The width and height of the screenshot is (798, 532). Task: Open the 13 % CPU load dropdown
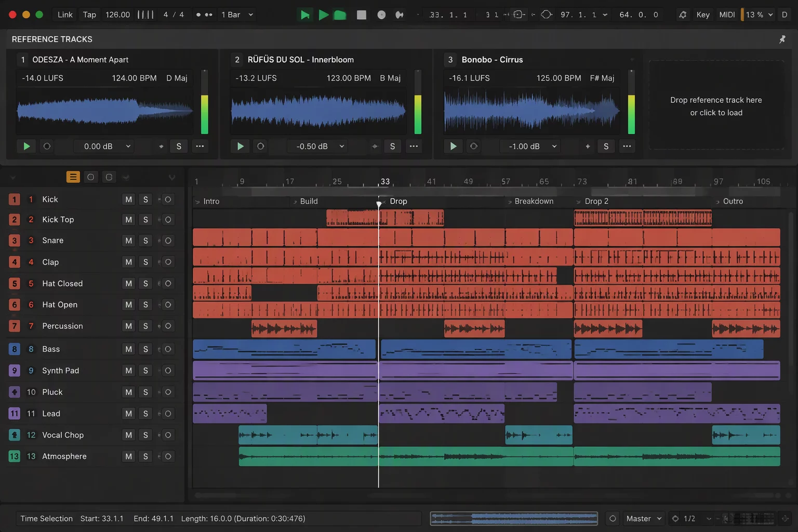point(759,15)
